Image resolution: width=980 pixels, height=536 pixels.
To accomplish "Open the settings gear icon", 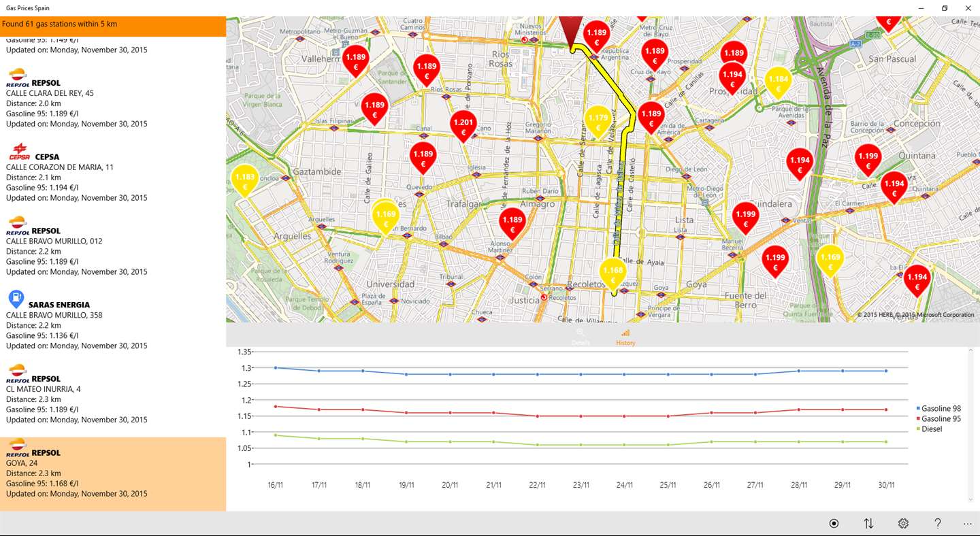I will [x=903, y=524].
